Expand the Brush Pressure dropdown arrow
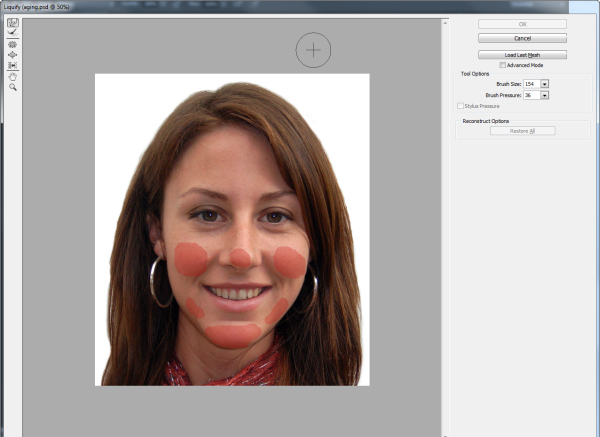This screenshot has height=437, width=600. (x=545, y=95)
